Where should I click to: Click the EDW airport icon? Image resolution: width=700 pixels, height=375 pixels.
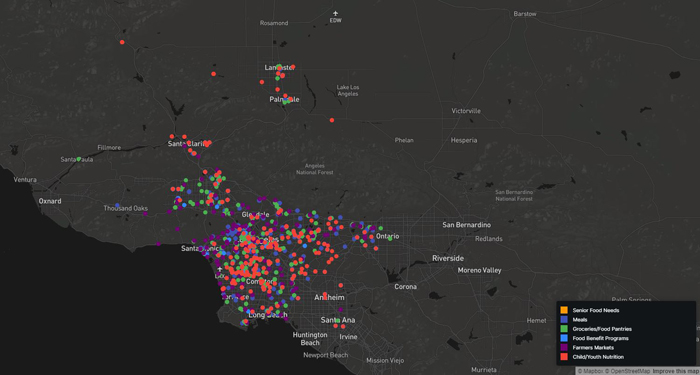(x=335, y=13)
